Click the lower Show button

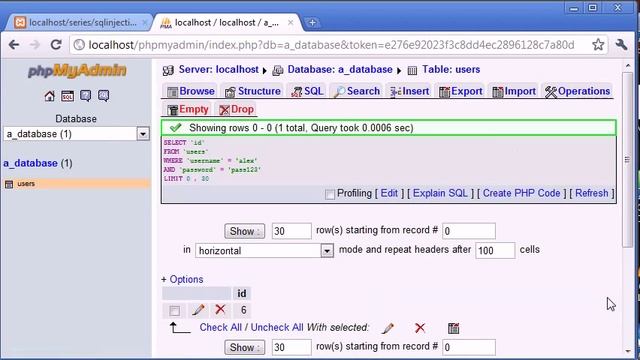(244, 347)
